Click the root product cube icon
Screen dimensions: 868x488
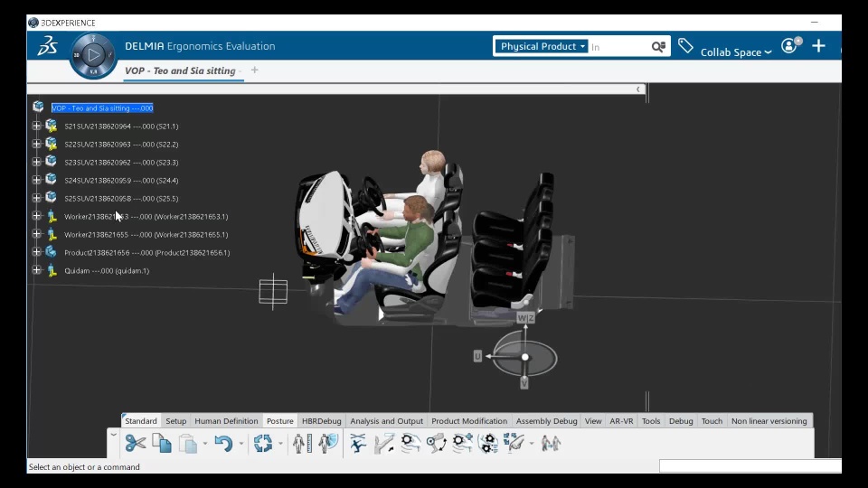click(x=38, y=107)
